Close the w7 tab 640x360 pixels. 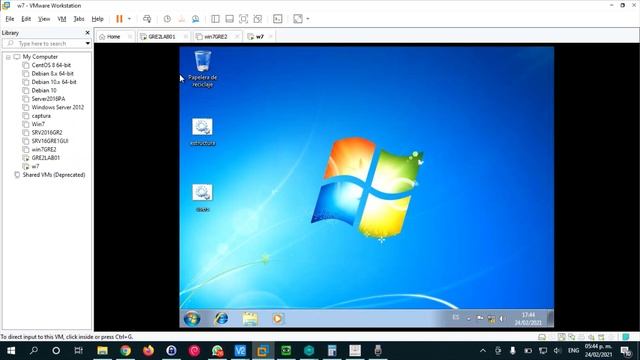[271, 37]
